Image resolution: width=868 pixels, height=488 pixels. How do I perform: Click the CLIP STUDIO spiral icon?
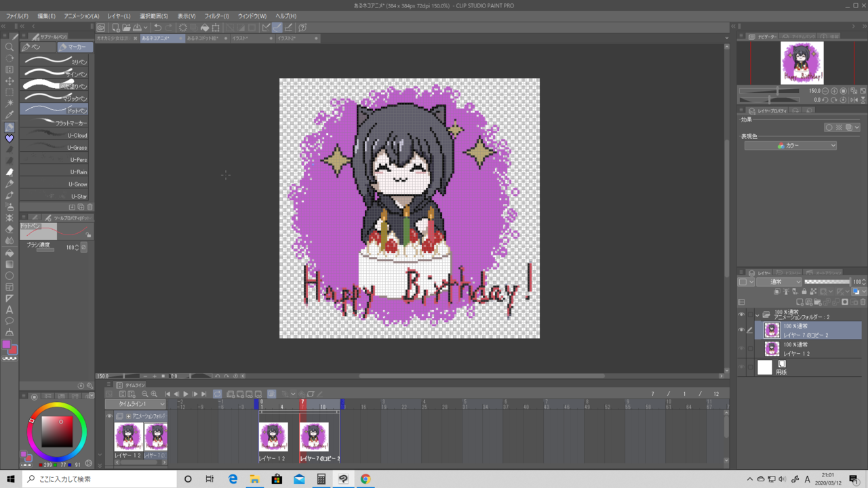101,28
